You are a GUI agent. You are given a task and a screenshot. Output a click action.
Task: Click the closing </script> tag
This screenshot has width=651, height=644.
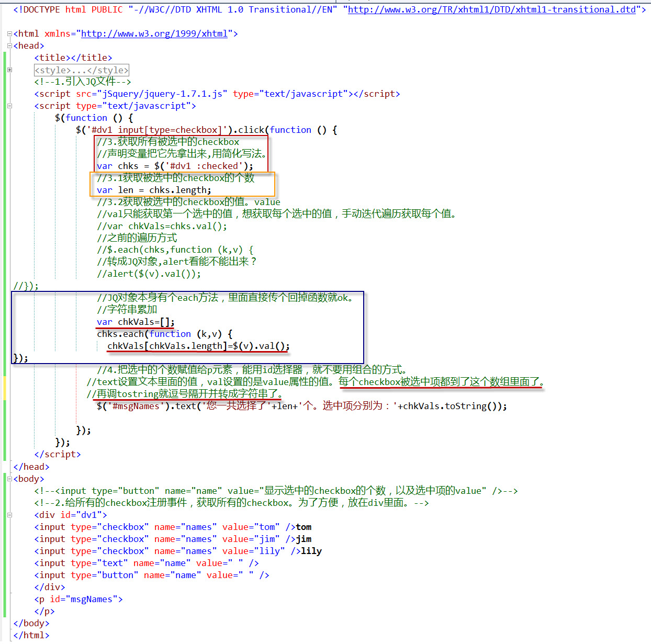click(58, 454)
